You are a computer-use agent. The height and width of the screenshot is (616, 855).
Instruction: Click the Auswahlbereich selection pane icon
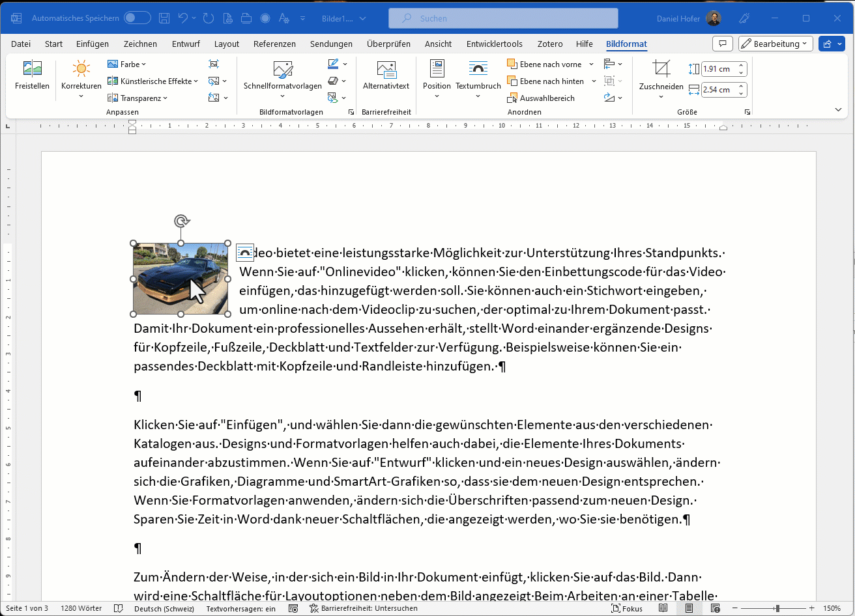[512, 98]
